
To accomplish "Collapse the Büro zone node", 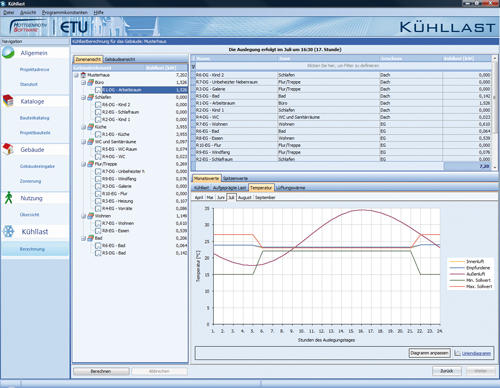I will point(83,82).
